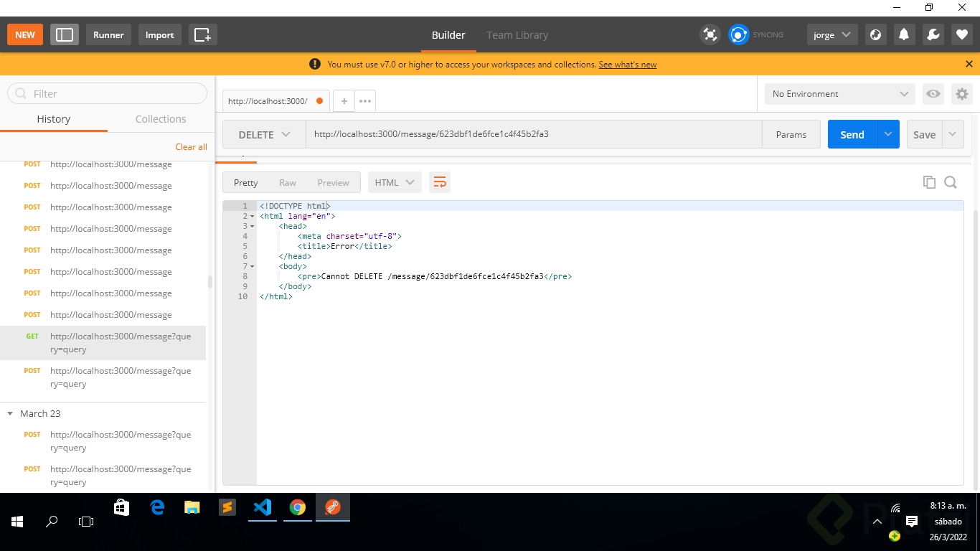Open notifications bell icon
980x551 pixels.
[904, 34]
